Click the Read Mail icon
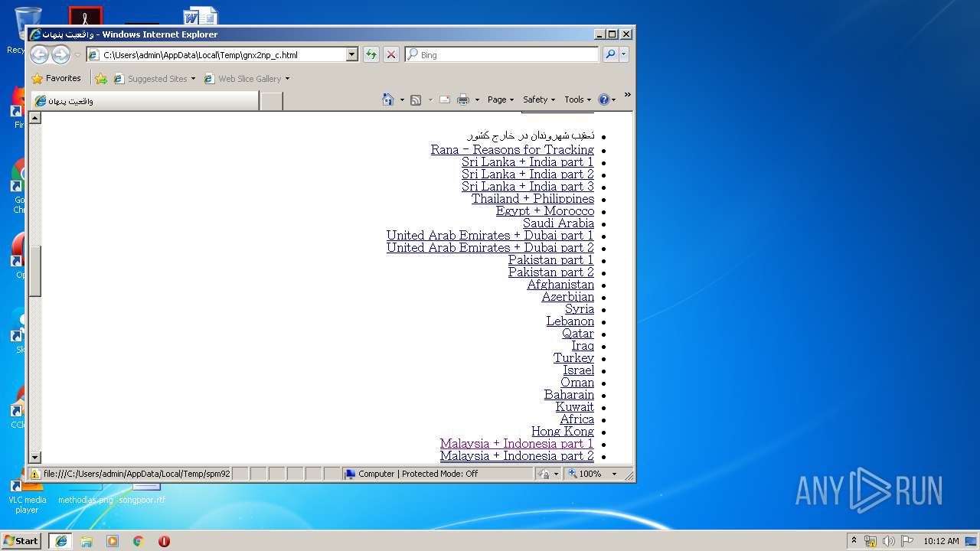The width and height of the screenshot is (980, 551). point(445,99)
